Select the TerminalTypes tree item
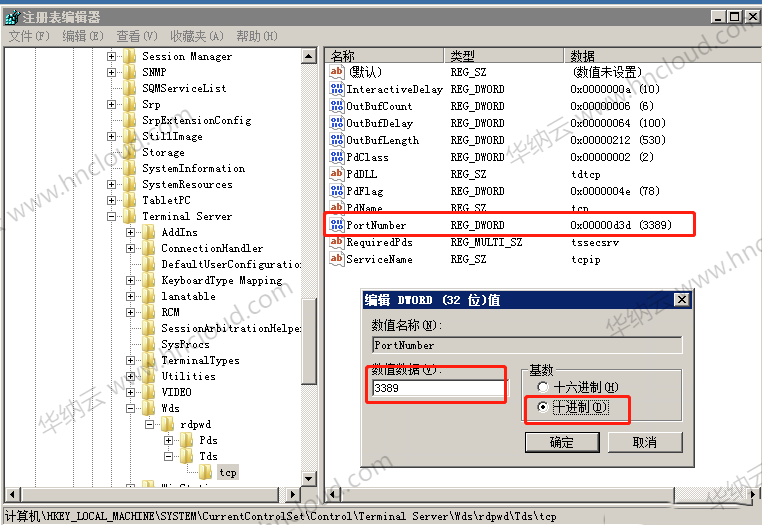Viewport: 762px width, 525px height. click(x=200, y=360)
